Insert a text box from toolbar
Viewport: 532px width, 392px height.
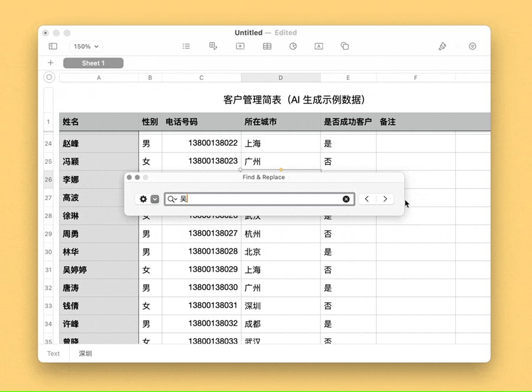[319, 46]
